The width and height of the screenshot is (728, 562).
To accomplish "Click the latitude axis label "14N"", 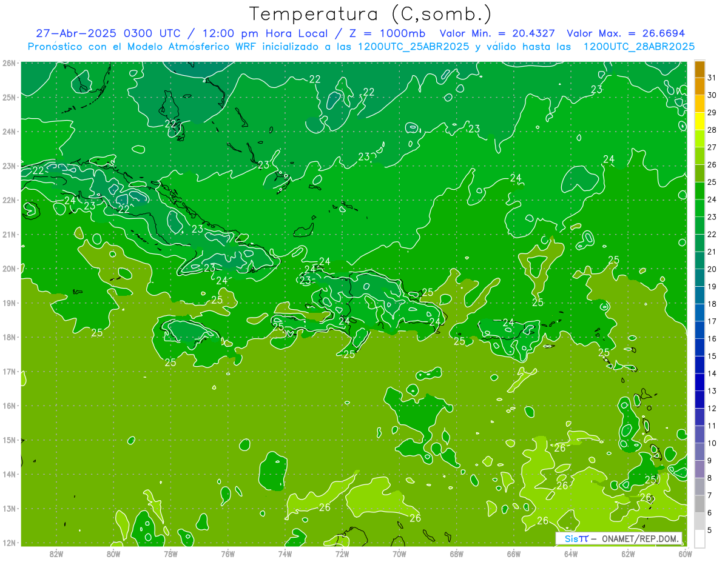I will click(x=10, y=474).
